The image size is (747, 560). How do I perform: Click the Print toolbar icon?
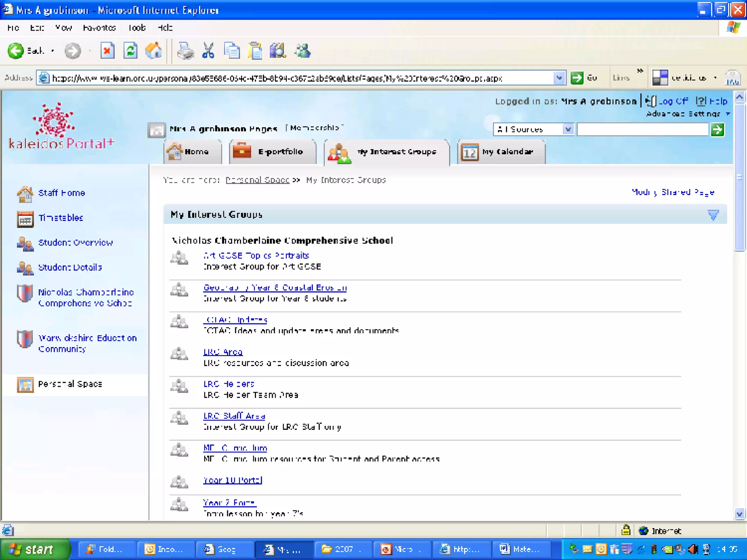[185, 51]
